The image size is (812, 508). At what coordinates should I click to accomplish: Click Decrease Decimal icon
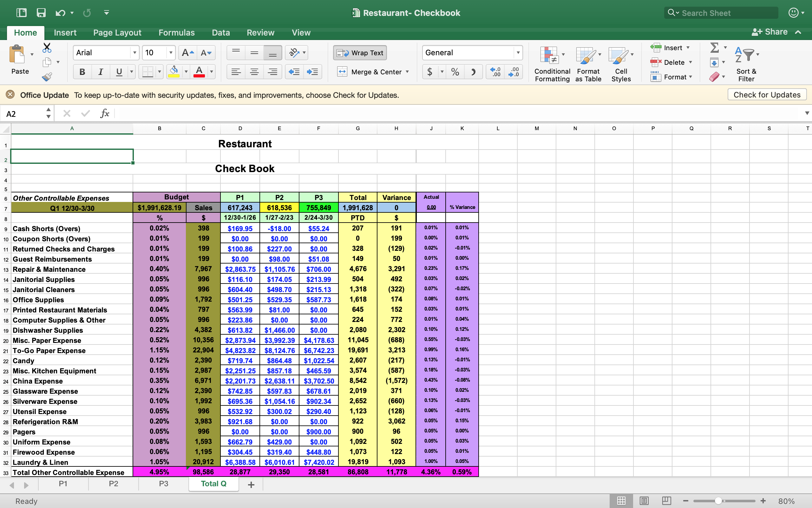coord(514,72)
